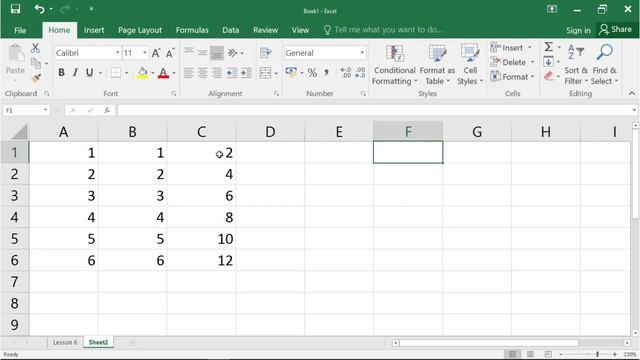The width and height of the screenshot is (640, 360).
Task: Merge and center the selected cells
Action: pos(265,73)
